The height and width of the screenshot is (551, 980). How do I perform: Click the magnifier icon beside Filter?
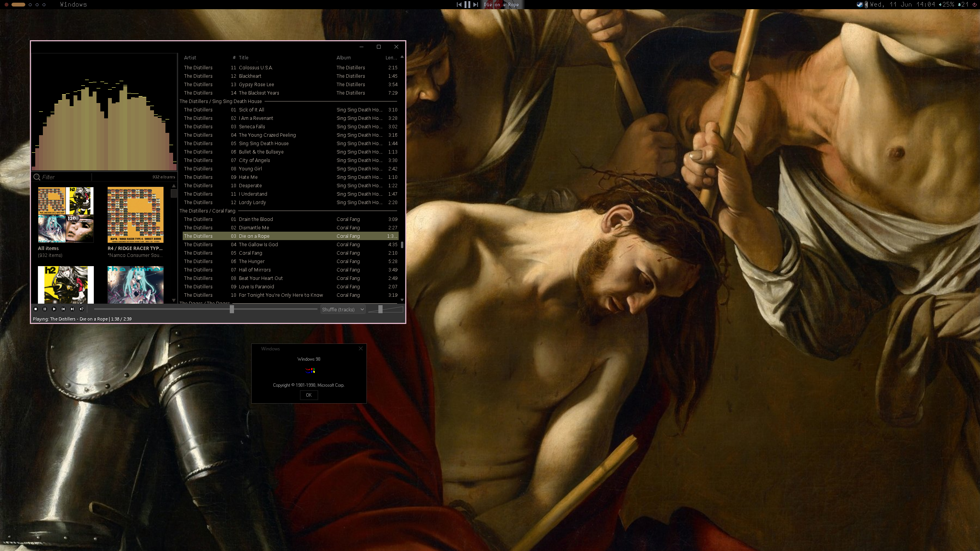(37, 177)
